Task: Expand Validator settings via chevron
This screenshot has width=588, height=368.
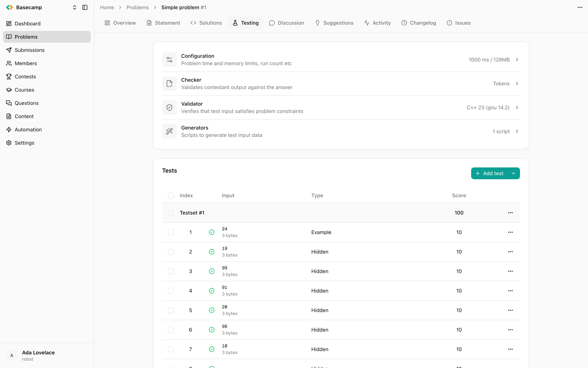Action: pos(517,107)
